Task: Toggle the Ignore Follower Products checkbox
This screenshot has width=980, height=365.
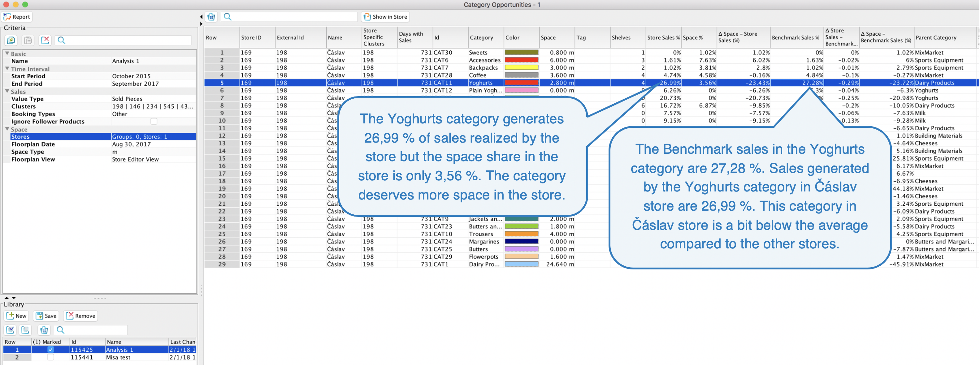Action: click(154, 121)
